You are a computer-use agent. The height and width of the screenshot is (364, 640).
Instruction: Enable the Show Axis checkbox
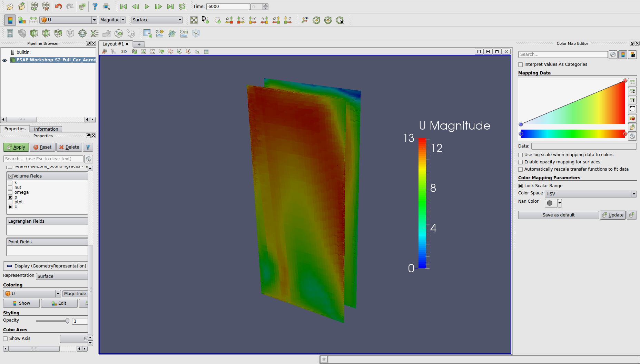[x=6, y=338]
